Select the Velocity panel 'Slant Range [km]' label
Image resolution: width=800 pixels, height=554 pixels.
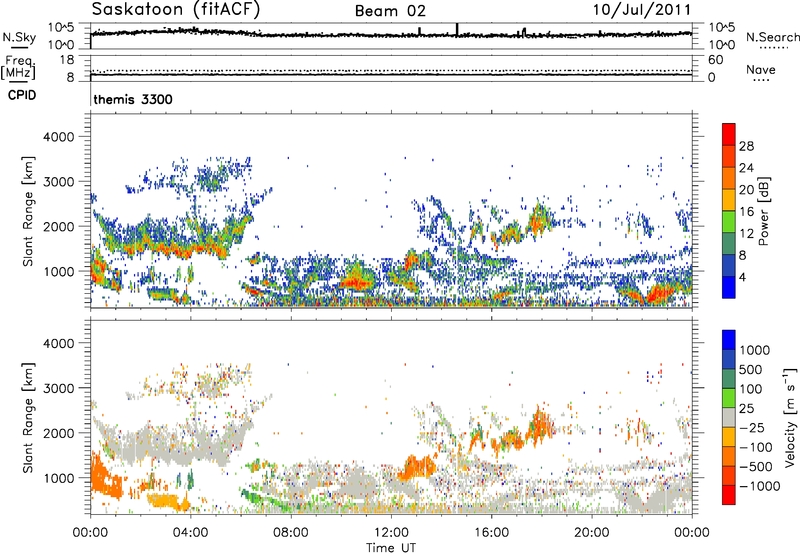click(28, 418)
